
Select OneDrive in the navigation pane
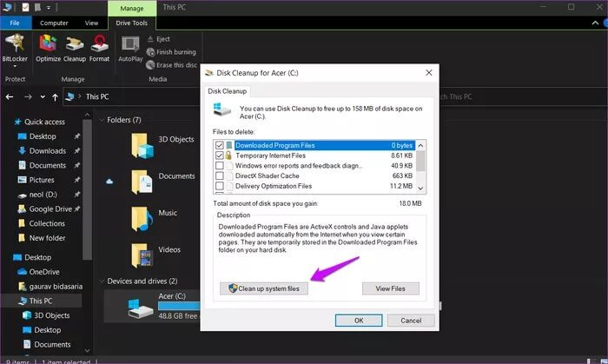point(39,272)
